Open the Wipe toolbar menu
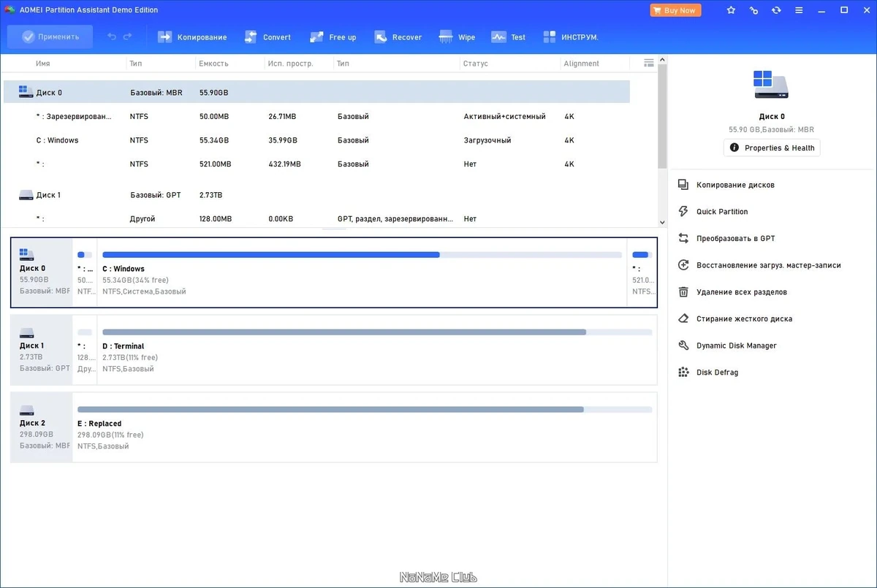 tap(457, 37)
